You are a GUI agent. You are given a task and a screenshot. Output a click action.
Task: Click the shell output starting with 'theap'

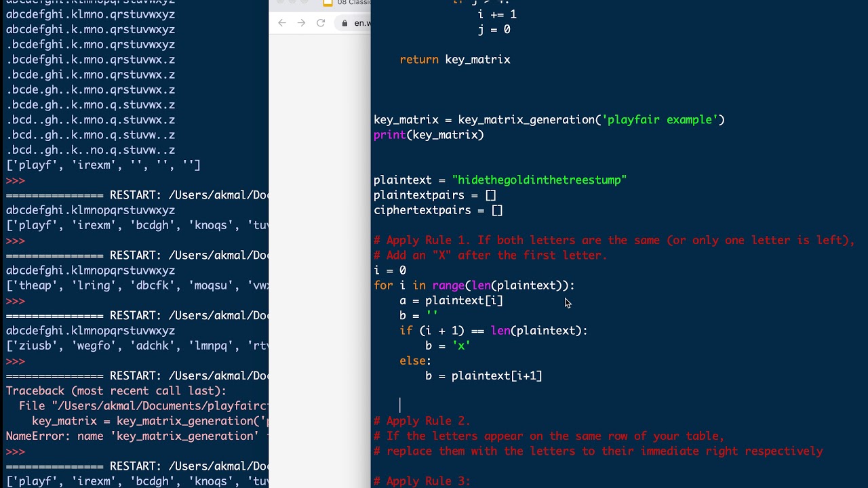pyautogui.click(x=137, y=285)
